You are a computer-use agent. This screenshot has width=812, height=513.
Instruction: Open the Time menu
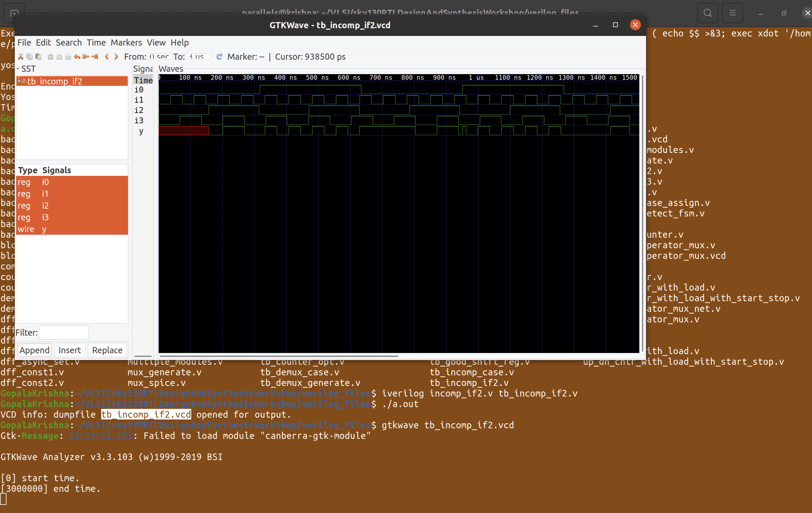pos(96,42)
